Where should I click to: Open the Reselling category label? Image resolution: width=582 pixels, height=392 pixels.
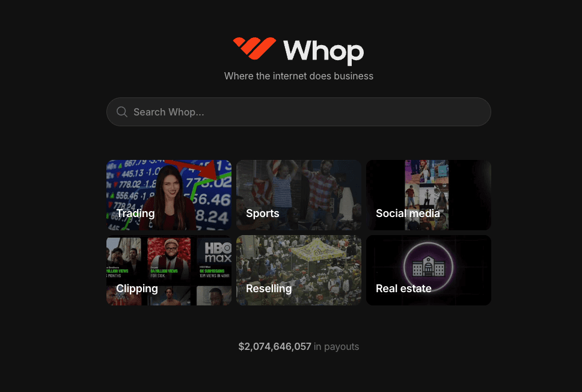tap(269, 289)
